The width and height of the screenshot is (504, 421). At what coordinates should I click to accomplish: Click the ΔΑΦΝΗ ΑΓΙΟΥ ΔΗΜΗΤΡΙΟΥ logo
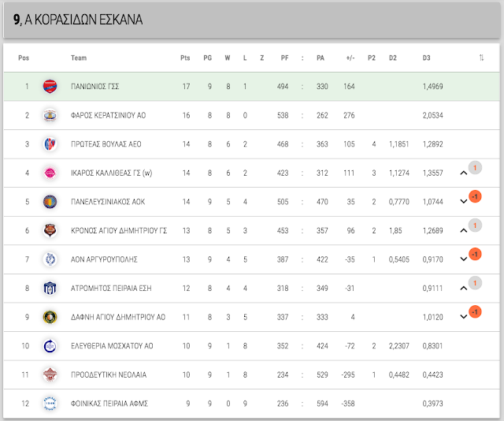(x=50, y=317)
